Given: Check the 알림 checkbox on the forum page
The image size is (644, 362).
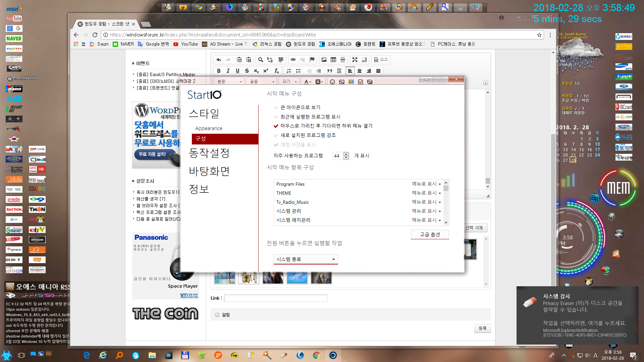Looking at the screenshot, I should (x=217, y=315).
